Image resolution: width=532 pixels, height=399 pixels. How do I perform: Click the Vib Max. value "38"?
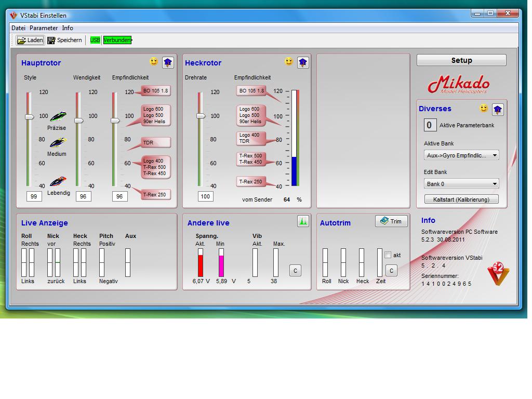(274, 281)
